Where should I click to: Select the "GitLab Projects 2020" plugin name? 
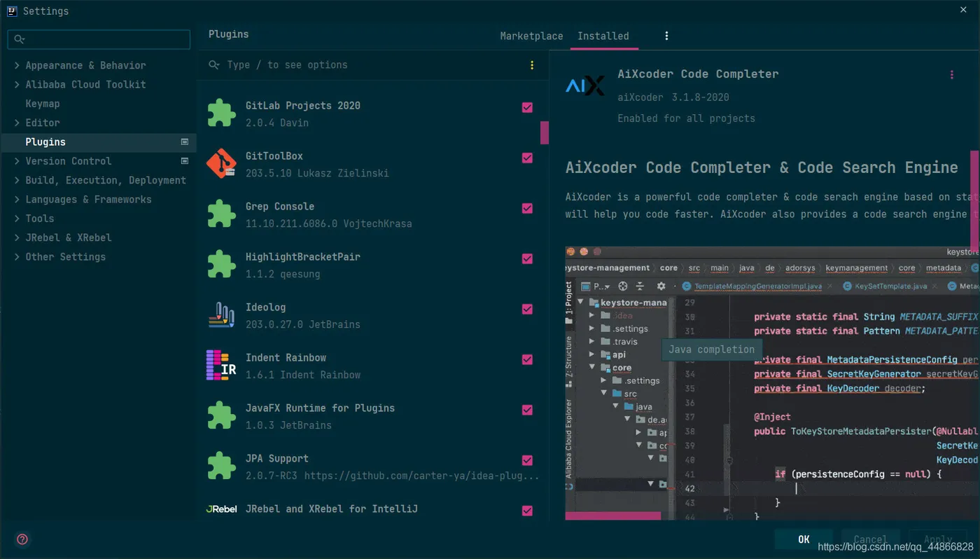[x=303, y=106]
